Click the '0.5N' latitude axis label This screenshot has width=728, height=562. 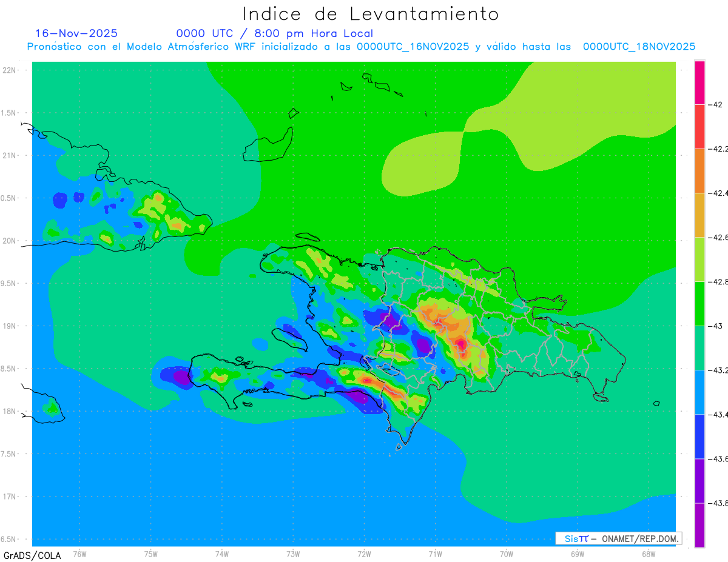pos(9,198)
